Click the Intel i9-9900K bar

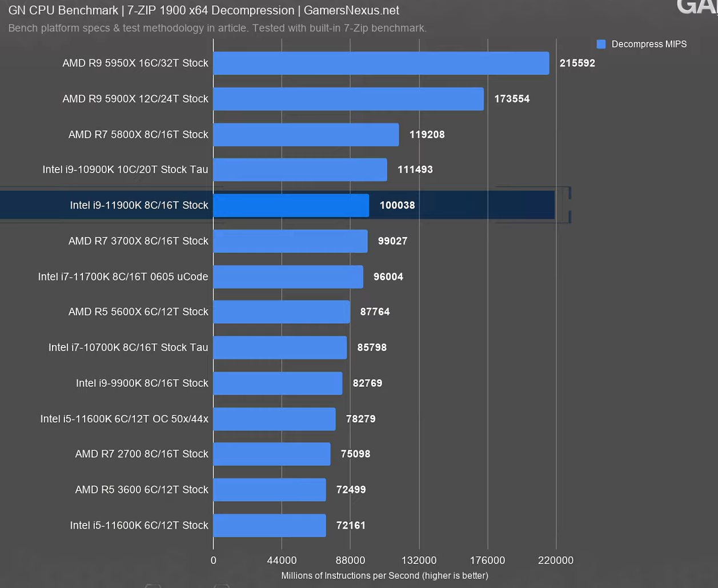278,383
